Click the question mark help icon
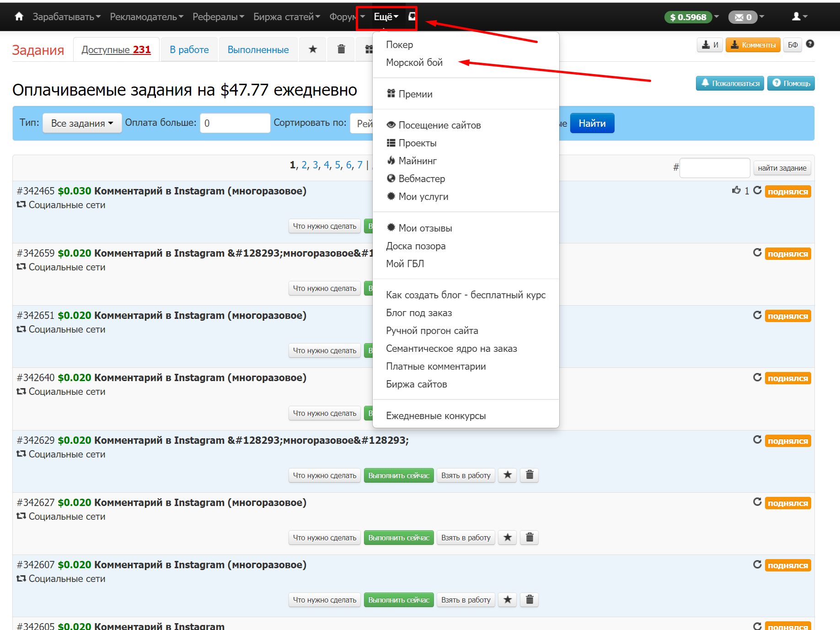The image size is (840, 630). coord(810,44)
